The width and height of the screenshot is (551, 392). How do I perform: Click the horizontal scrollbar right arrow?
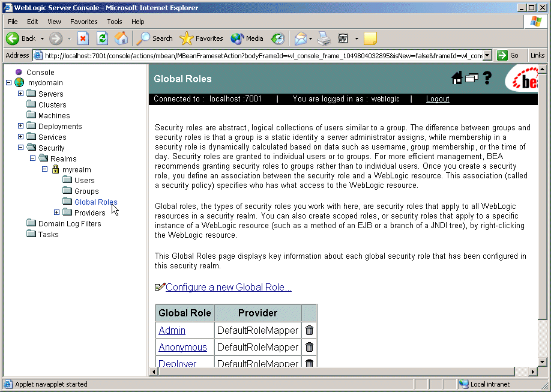click(533, 371)
